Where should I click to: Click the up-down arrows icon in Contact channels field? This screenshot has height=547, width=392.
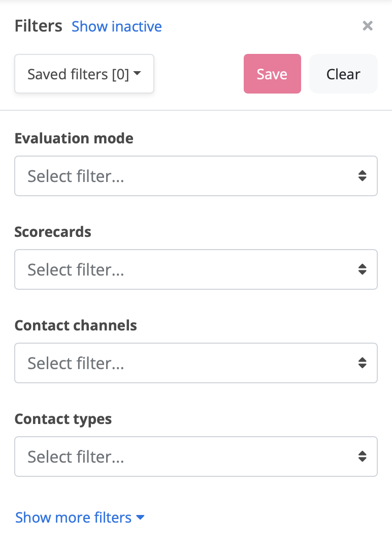362,363
